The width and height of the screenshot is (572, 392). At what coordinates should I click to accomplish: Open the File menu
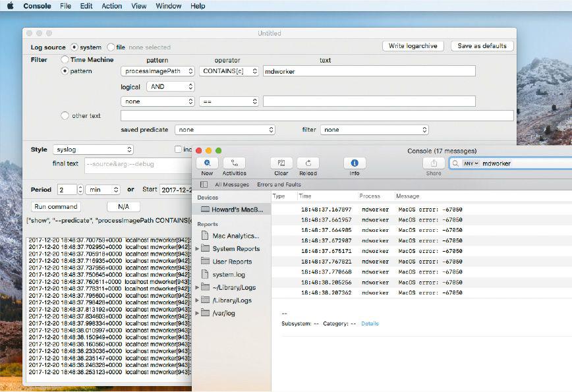pos(66,6)
